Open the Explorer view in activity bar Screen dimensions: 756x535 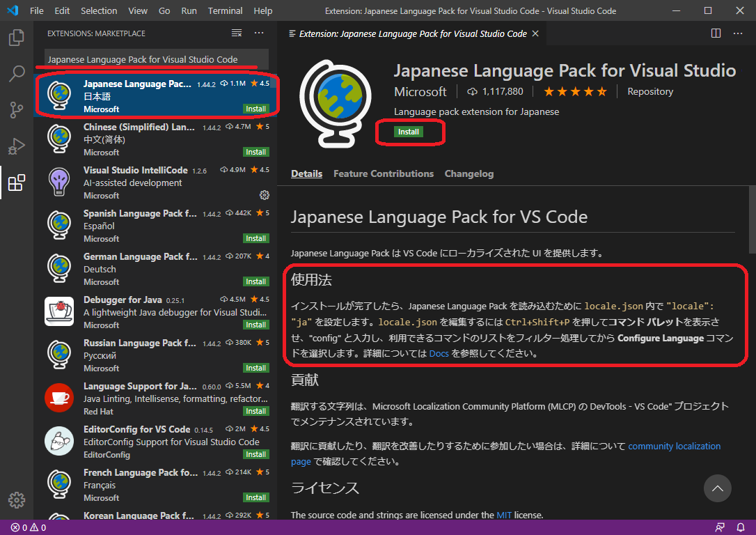click(x=17, y=37)
